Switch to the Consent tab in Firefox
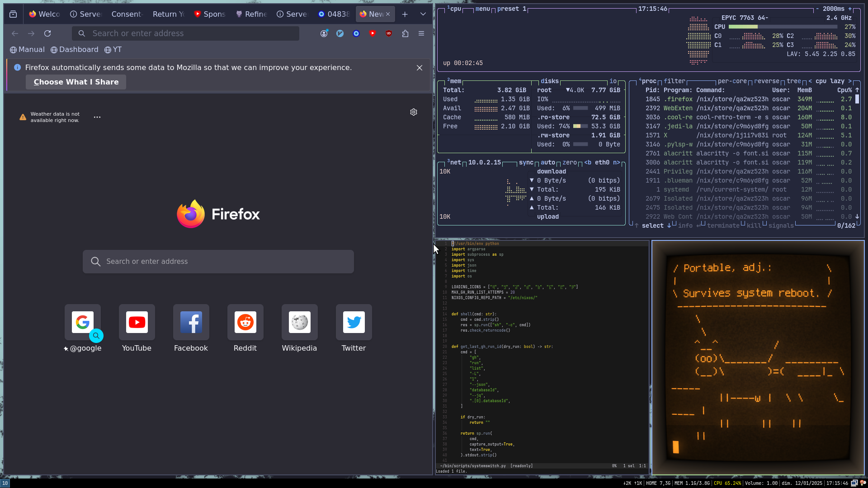Screen dimensions: 868x488 (127, 14)
